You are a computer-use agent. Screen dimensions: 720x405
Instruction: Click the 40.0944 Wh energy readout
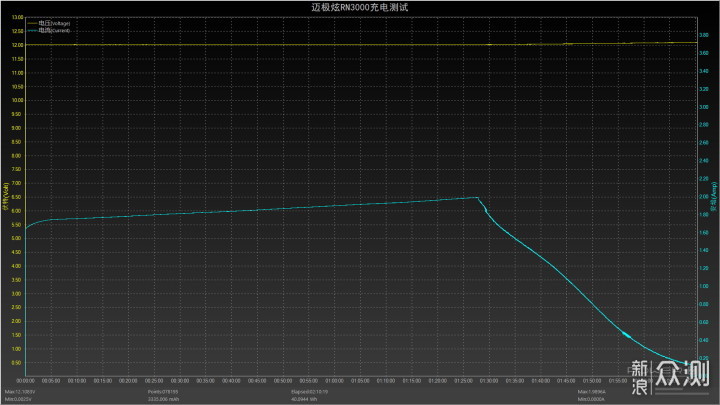304,399
